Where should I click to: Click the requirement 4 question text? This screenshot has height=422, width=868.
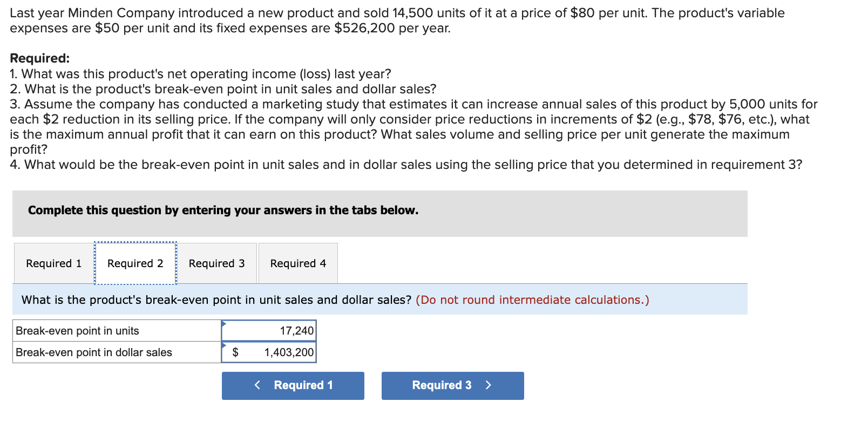point(406,165)
